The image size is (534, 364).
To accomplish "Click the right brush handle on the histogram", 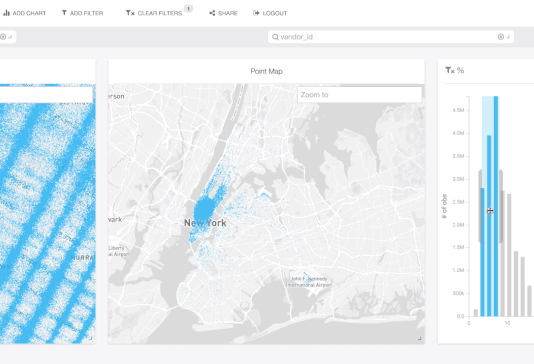I will [501, 206].
